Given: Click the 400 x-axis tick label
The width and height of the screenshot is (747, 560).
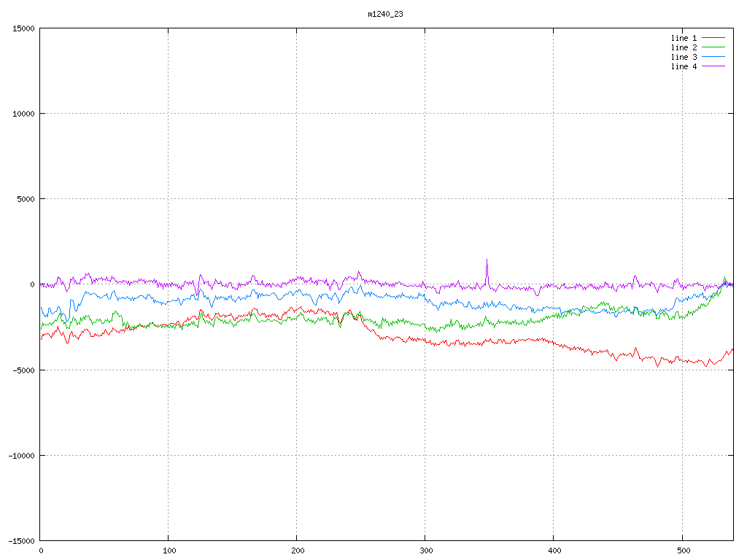Looking at the screenshot, I should pyautogui.click(x=554, y=551).
